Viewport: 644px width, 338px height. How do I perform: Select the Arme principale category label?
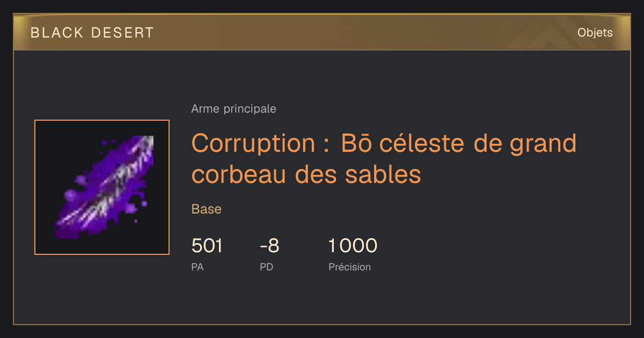[233, 109]
